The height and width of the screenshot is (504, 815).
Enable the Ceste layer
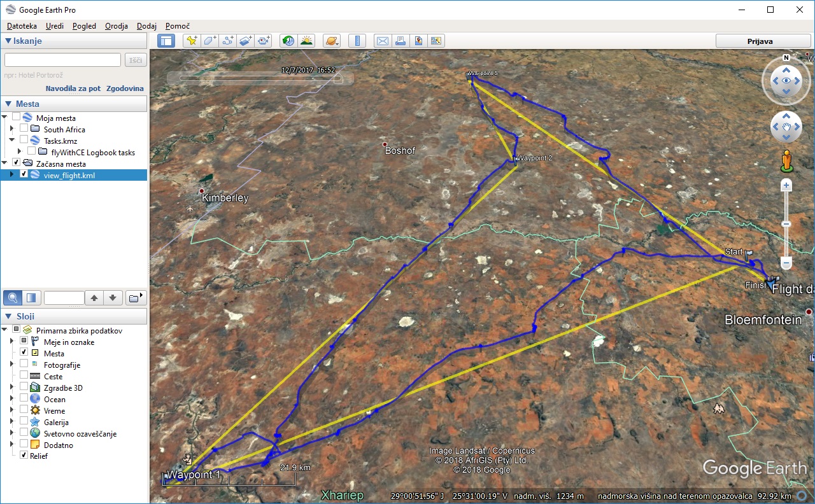(24, 376)
